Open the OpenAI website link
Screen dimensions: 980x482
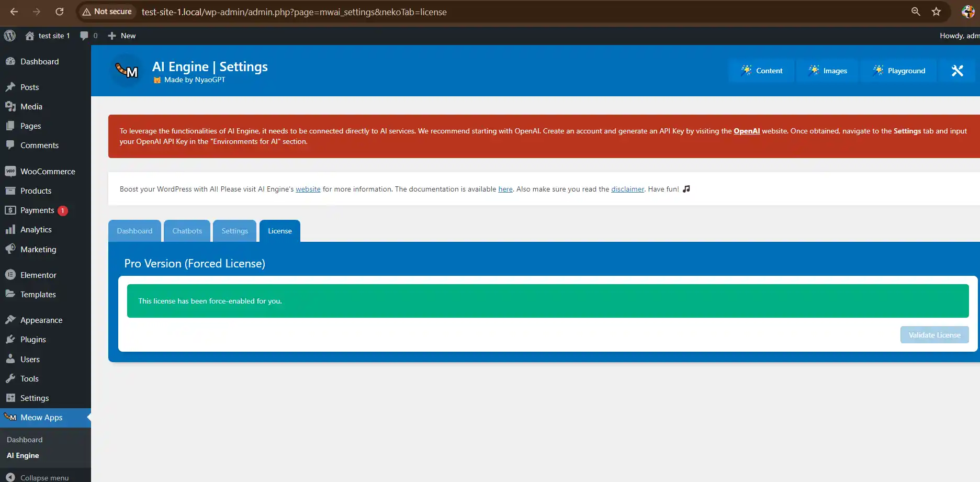(746, 131)
